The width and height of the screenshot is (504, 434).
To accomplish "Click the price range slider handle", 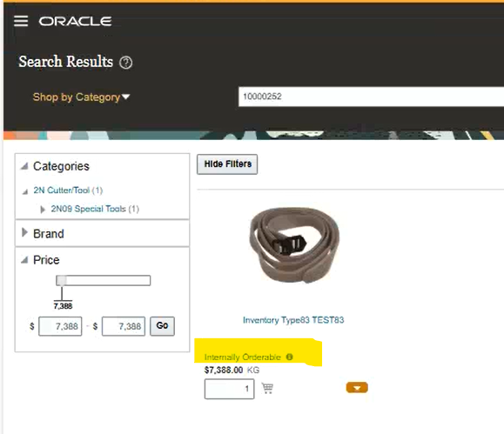I will 61,280.
